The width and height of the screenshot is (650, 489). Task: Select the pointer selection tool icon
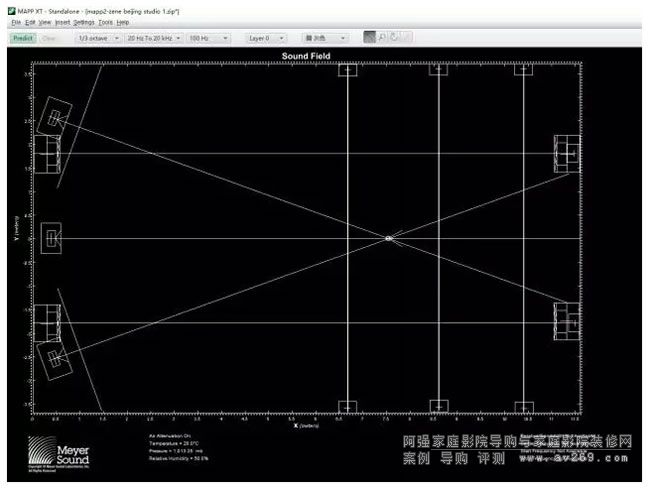[370, 38]
